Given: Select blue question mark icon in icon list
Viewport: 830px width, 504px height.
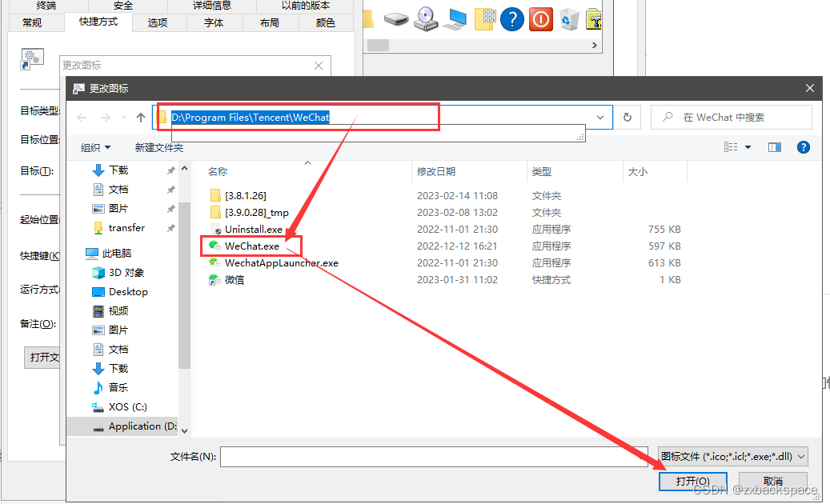Looking at the screenshot, I should [x=512, y=19].
